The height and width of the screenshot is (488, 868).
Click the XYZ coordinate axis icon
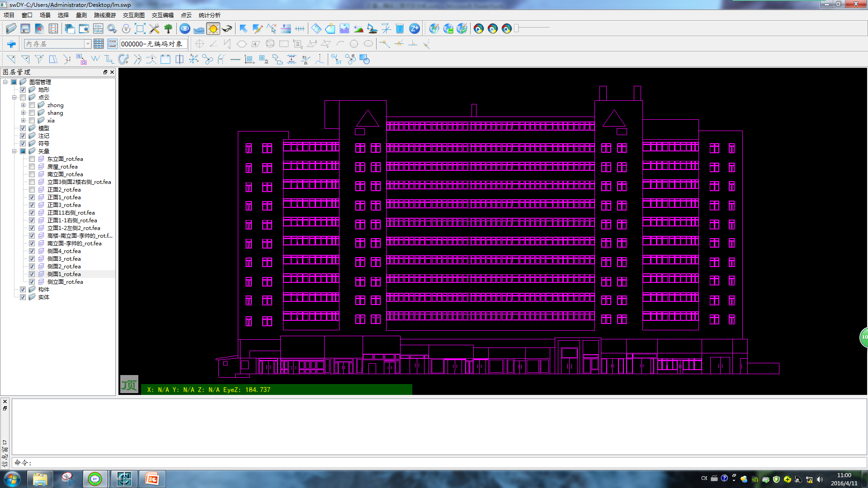[x=386, y=28]
